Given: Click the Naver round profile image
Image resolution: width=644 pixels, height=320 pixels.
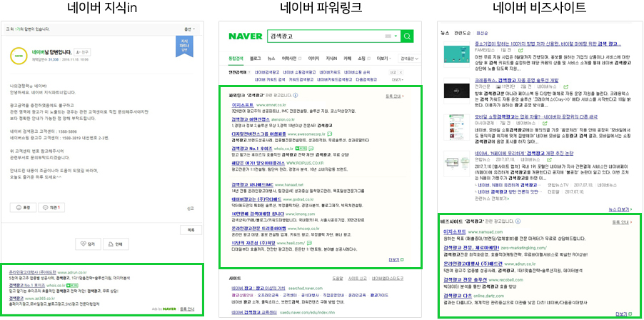Looking at the screenshot, I should click(x=19, y=56).
